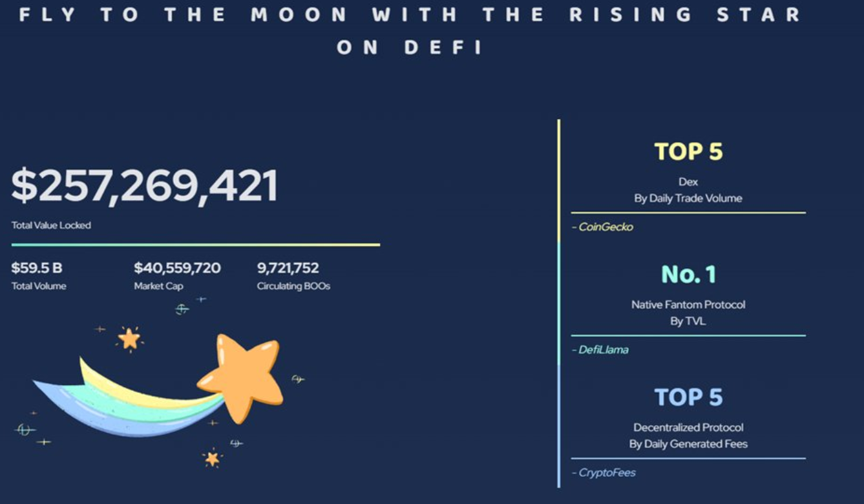Click the swirl sparkle right of the large star

coord(297,379)
